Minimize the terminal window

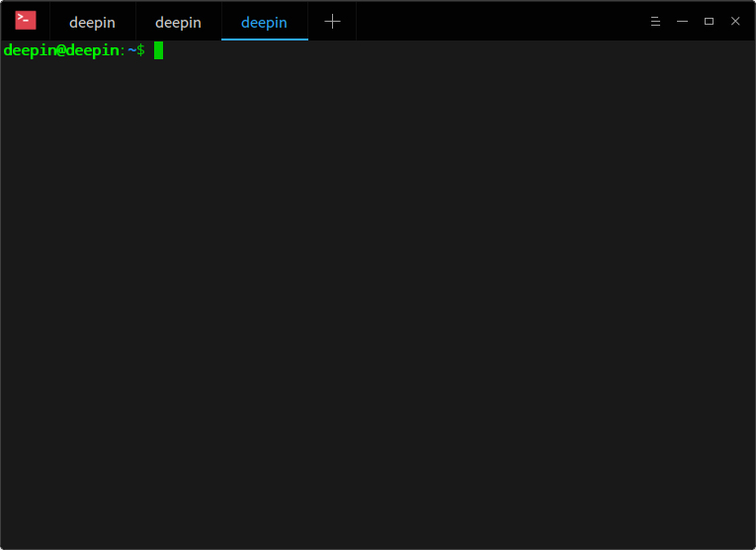tap(681, 22)
